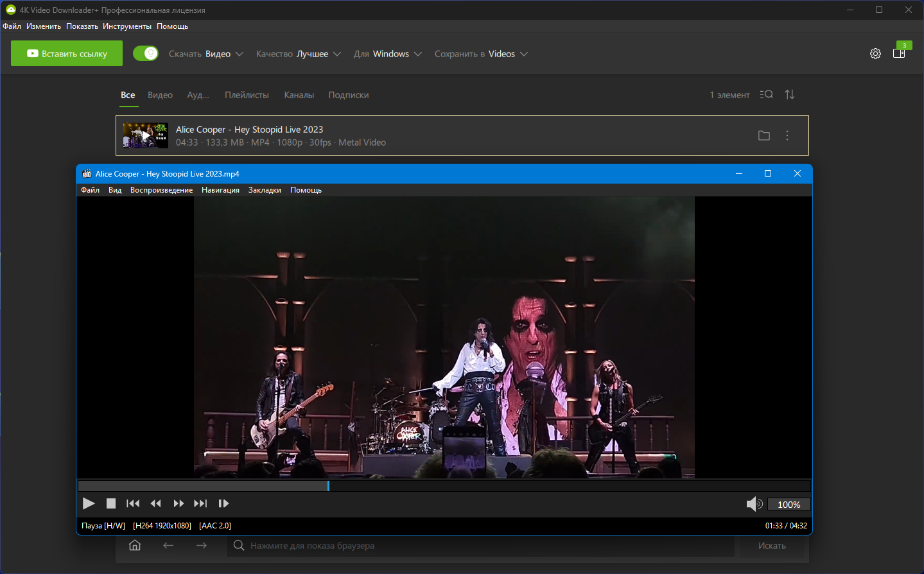
Task: Skip to previous track in the player
Action: click(x=133, y=504)
